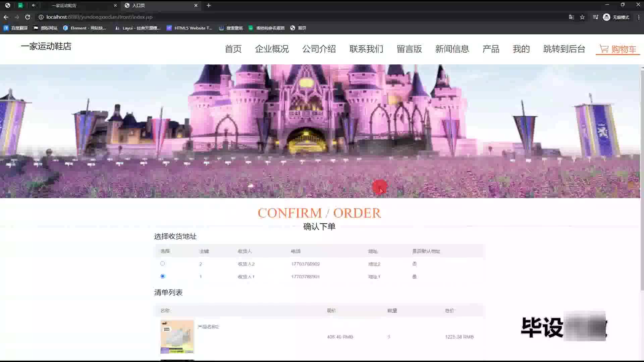Open the translate page icon

(571, 17)
